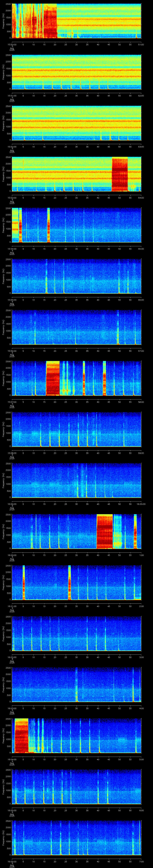The width and height of the screenshot is (153, 868).
Task: Click the 15:57:00 start time label
Action: point(12,402)
